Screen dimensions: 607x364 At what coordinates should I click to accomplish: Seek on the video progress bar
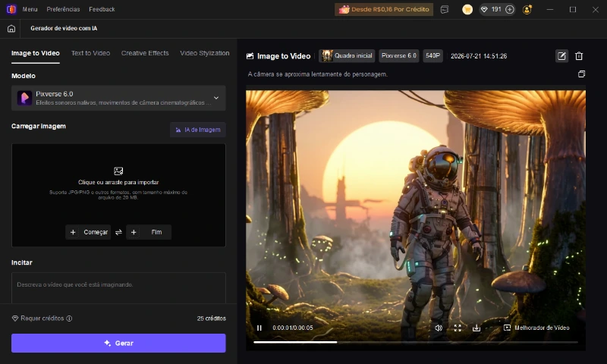click(x=415, y=342)
